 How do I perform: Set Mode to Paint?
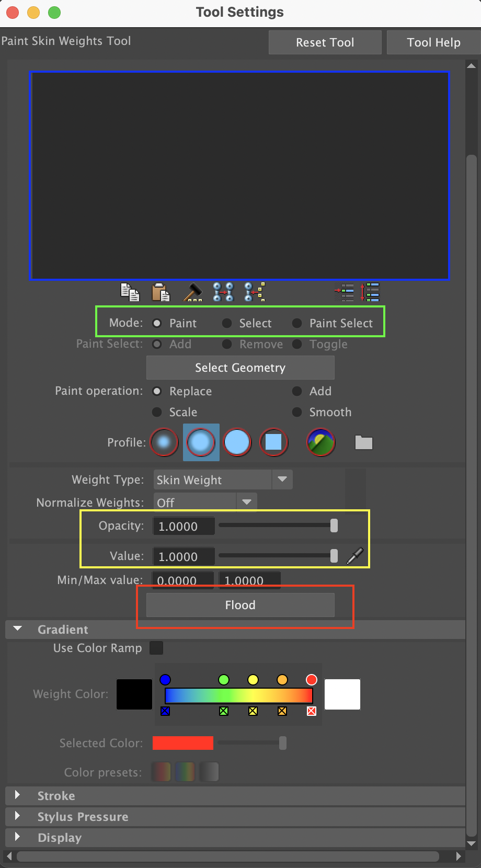pos(157,323)
